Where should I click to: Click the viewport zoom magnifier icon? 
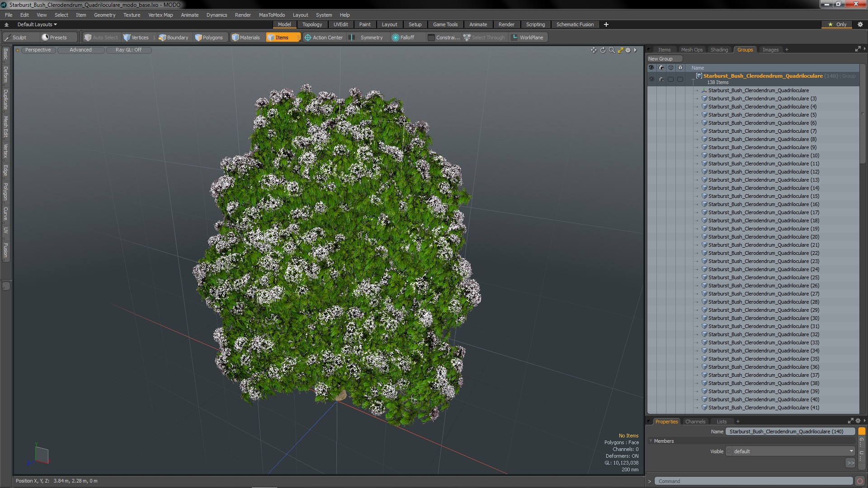[612, 50]
